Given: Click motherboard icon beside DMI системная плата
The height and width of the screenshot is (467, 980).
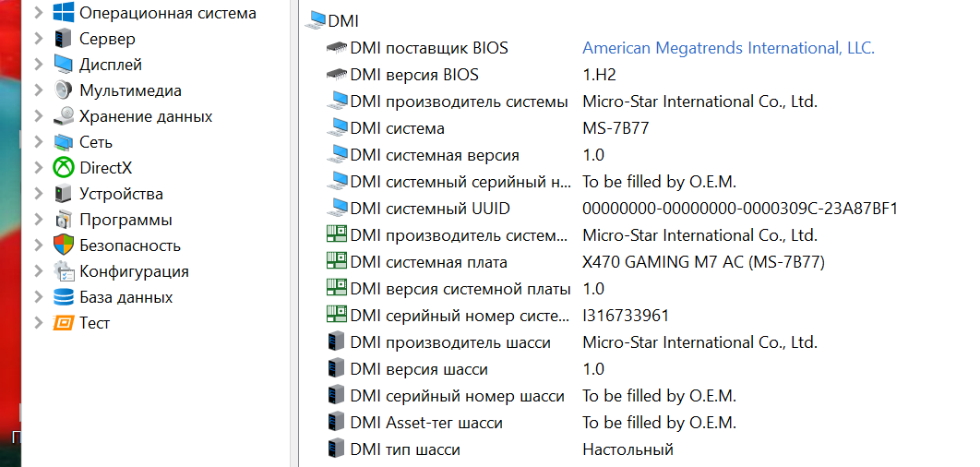Looking at the screenshot, I should (x=337, y=262).
